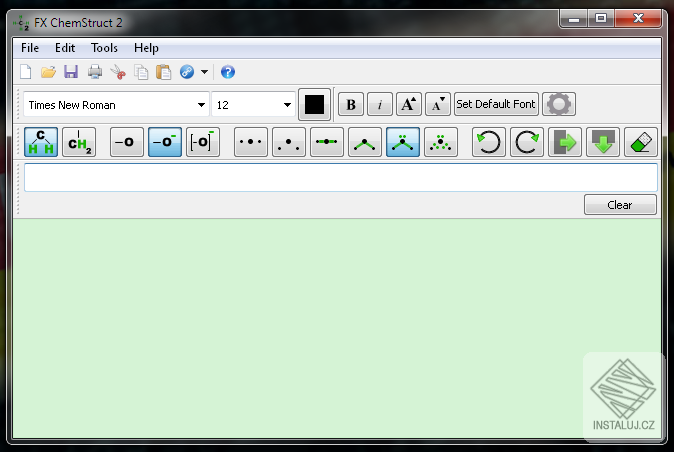The width and height of the screenshot is (674, 452).
Task: Toggle bent bond with lone pairs layout
Action: [x=403, y=142]
